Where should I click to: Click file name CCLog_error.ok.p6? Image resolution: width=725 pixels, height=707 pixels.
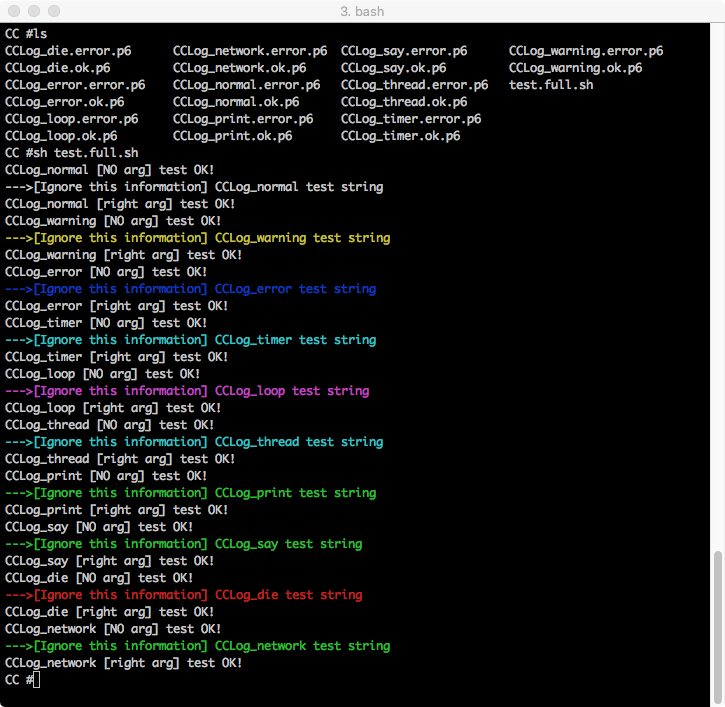coord(65,102)
